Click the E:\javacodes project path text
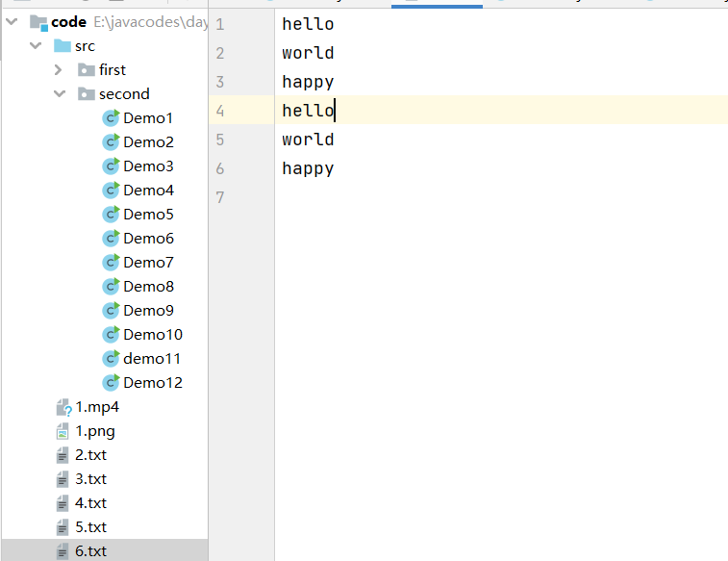Screen dimensions: 728x561 click(x=150, y=22)
